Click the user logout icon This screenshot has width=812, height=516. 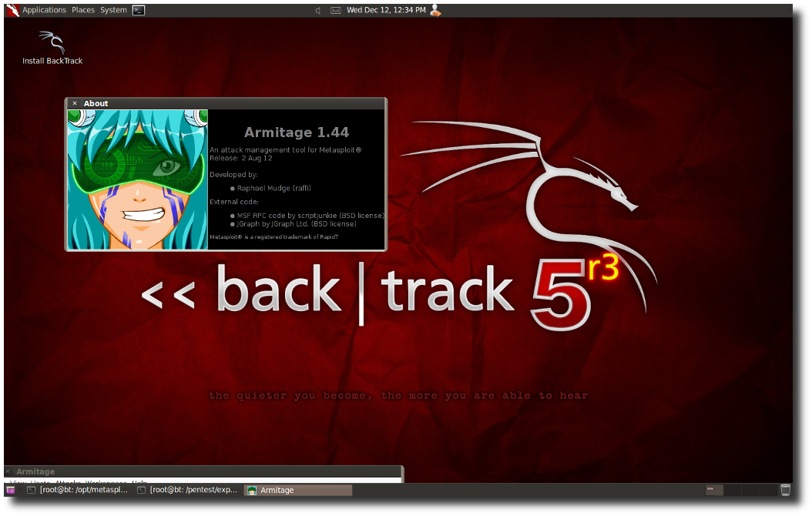tap(435, 10)
